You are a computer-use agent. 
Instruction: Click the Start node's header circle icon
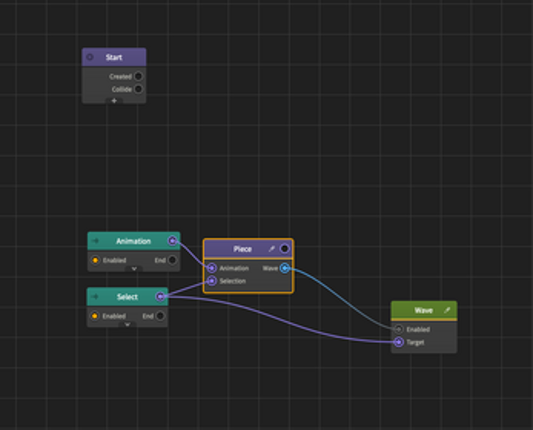(x=90, y=57)
